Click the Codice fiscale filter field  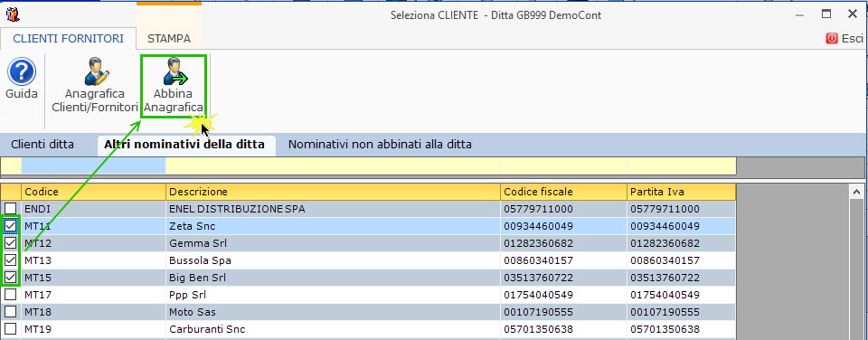pyautogui.click(x=563, y=165)
